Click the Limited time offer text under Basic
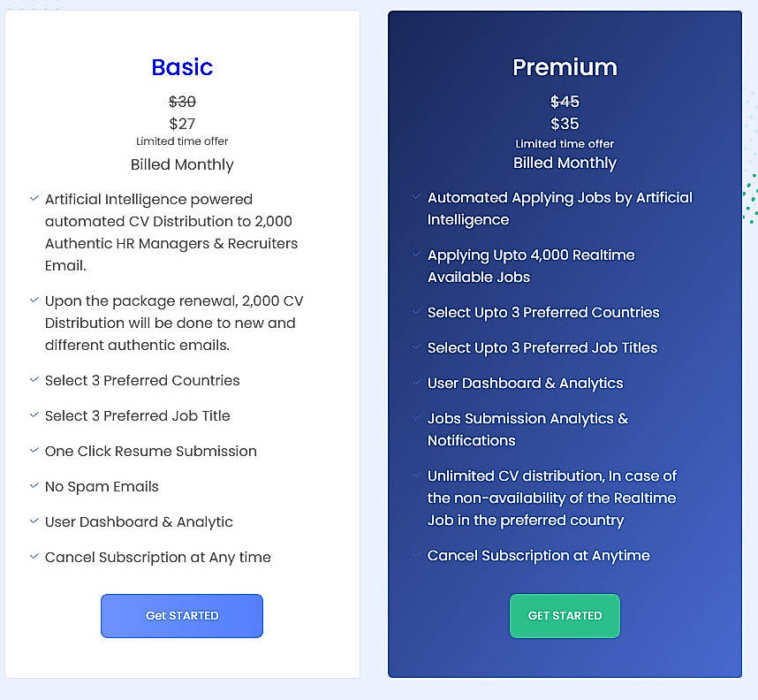Viewport: 758px width, 700px height. point(182,141)
